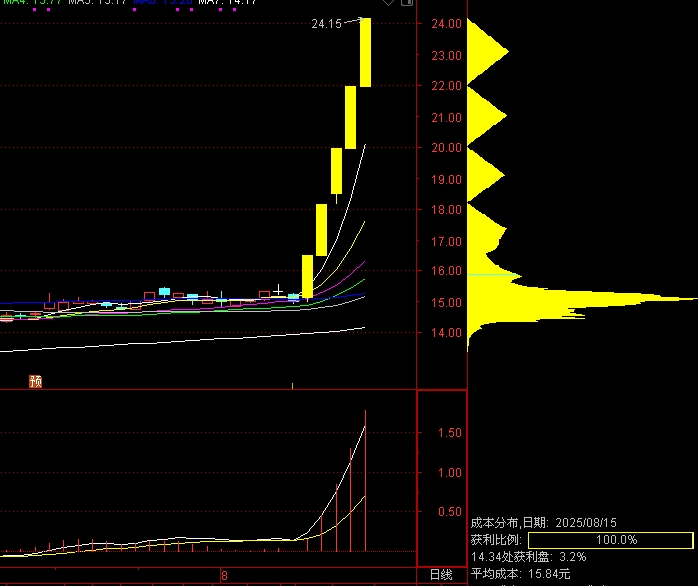Switch period using the 日线 button
Screen dimensions: 698x586
coord(441,575)
